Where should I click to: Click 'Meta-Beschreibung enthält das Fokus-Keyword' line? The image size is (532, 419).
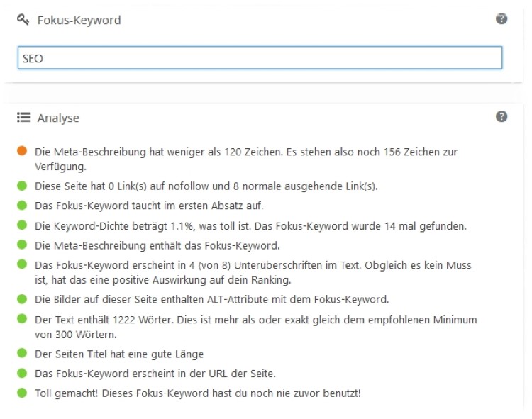[x=157, y=245]
